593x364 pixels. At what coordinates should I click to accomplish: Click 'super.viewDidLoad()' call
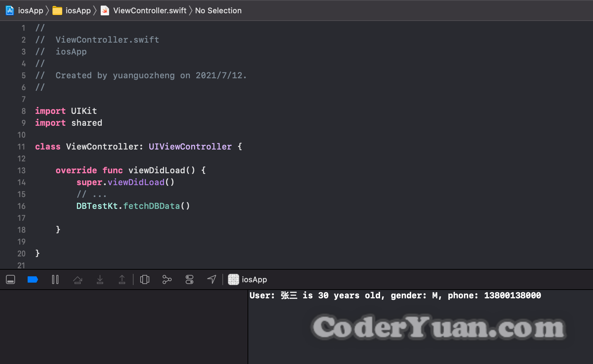tap(126, 182)
